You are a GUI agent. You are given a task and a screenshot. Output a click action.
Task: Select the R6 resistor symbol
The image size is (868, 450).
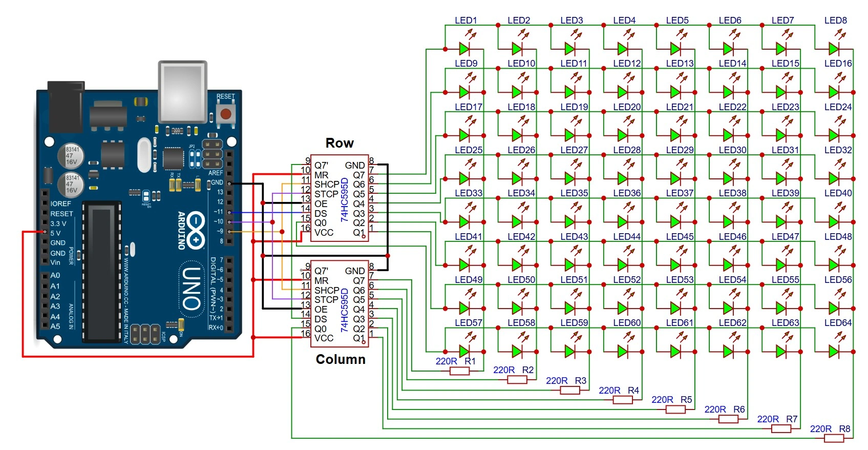coord(728,419)
